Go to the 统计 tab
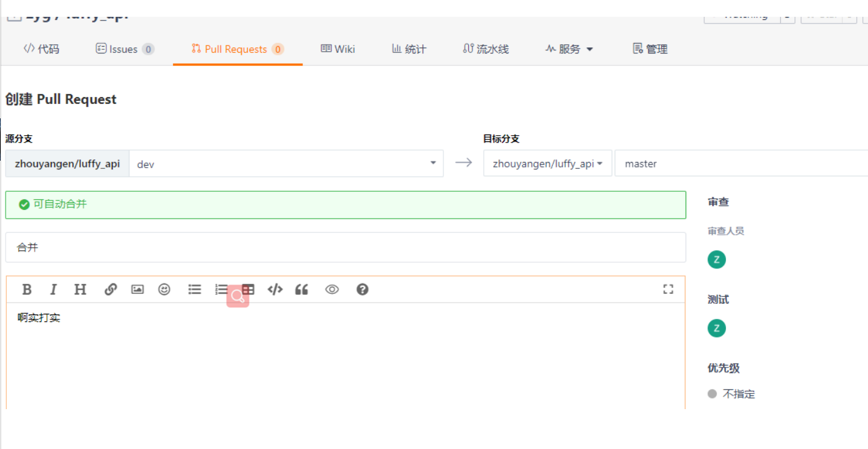The width and height of the screenshot is (868, 449). coord(409,49)
